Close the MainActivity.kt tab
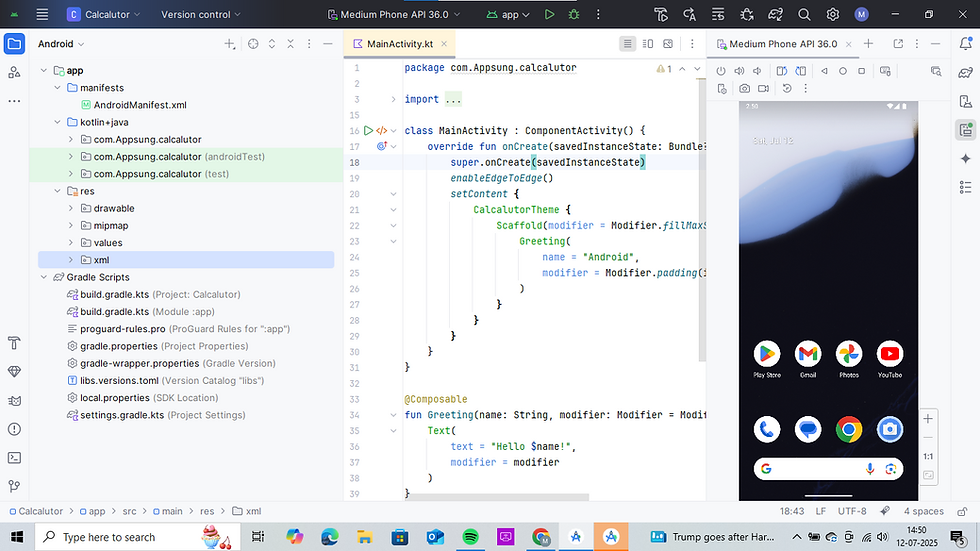Image resolution: width=980 pixels, height=551 pixels. click(x=444, y=44)
